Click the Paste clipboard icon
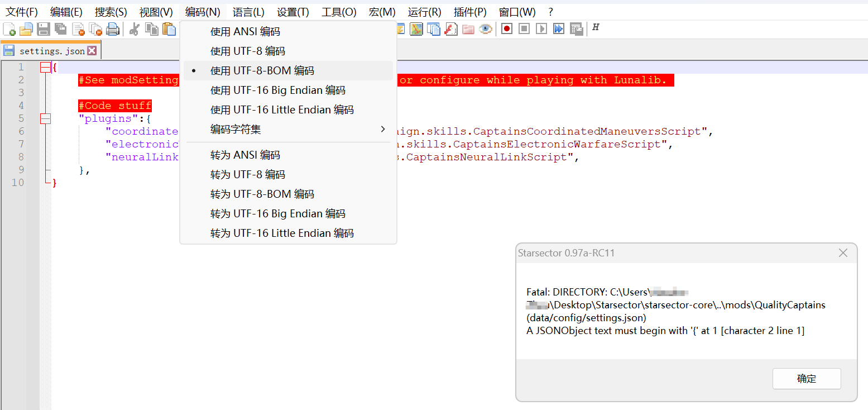 point(169,29)
